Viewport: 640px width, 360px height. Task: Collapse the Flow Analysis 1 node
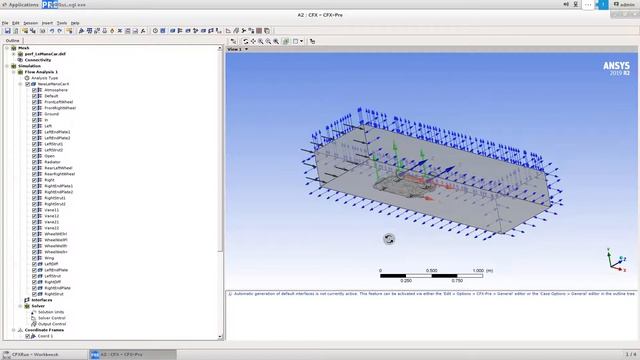pos(14,72)
